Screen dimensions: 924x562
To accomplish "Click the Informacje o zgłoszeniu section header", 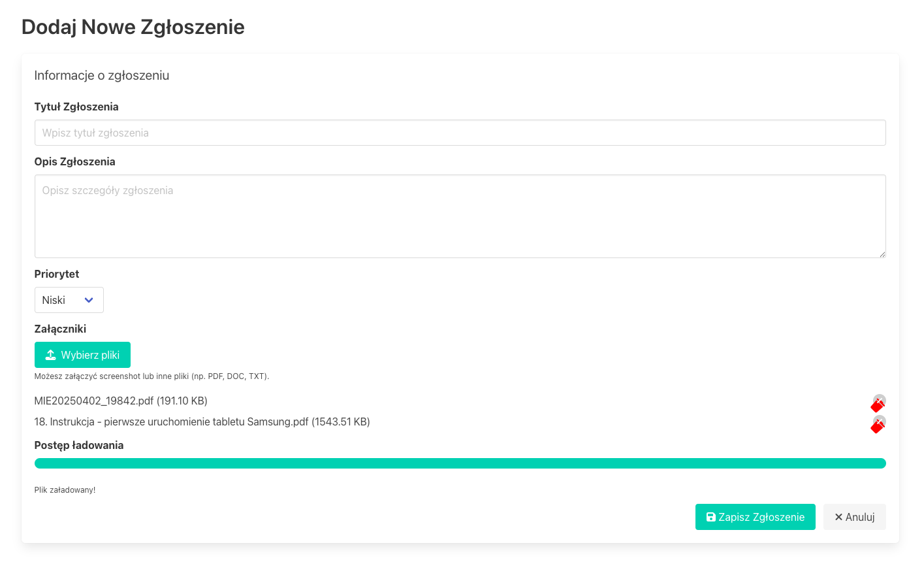I will click(x=101, y=75).
